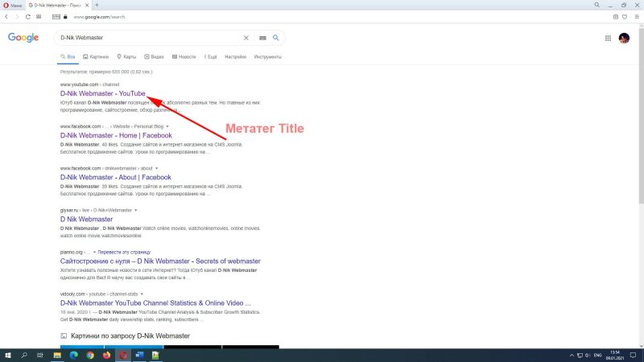Open the Google apps grid
The image size is (644, 362).
(x=608, y=38)
